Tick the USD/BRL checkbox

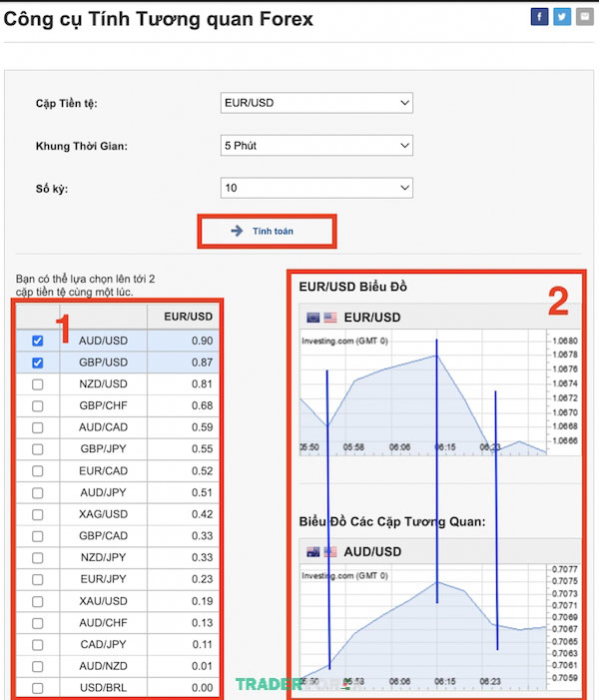(38, 688)
